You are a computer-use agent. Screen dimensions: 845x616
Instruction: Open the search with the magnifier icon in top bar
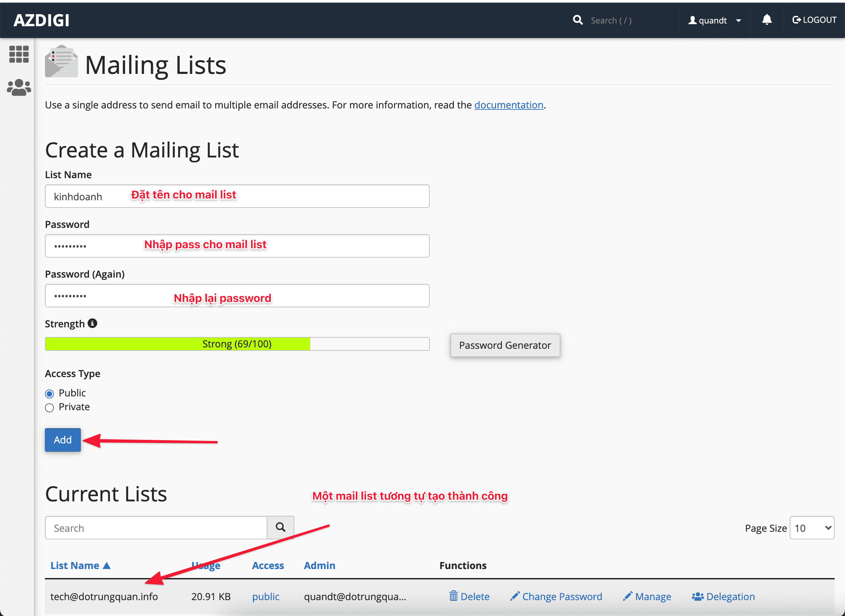tap(578, 20)
